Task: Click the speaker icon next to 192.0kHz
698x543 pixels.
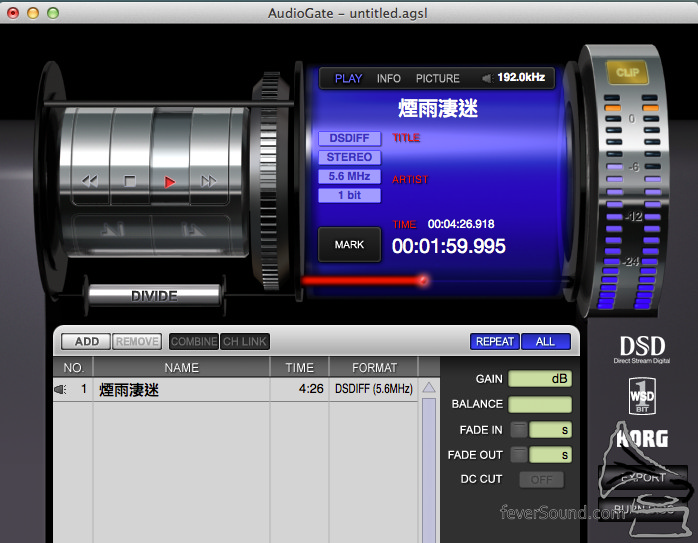Action: click(x=487, y=78)
